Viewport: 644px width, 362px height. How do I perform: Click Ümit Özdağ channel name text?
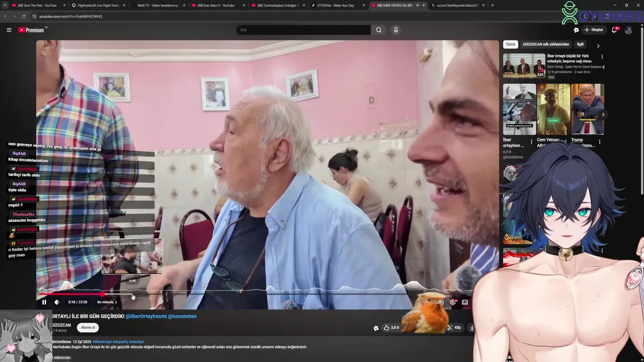pos(575,67)
